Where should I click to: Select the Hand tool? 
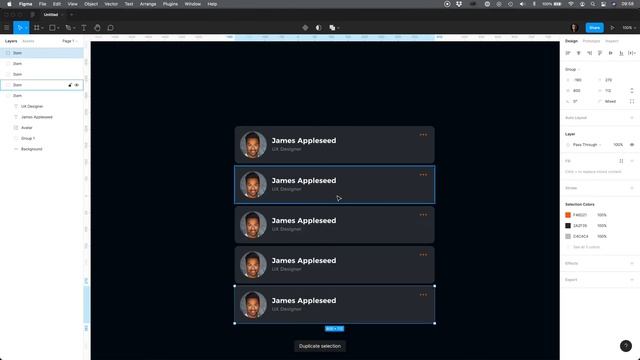97,28
